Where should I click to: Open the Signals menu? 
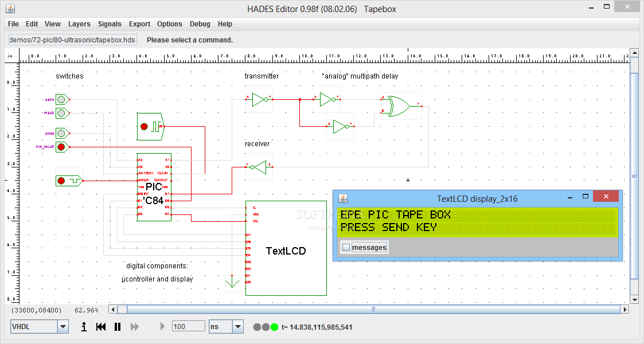(x=110, y=24)
